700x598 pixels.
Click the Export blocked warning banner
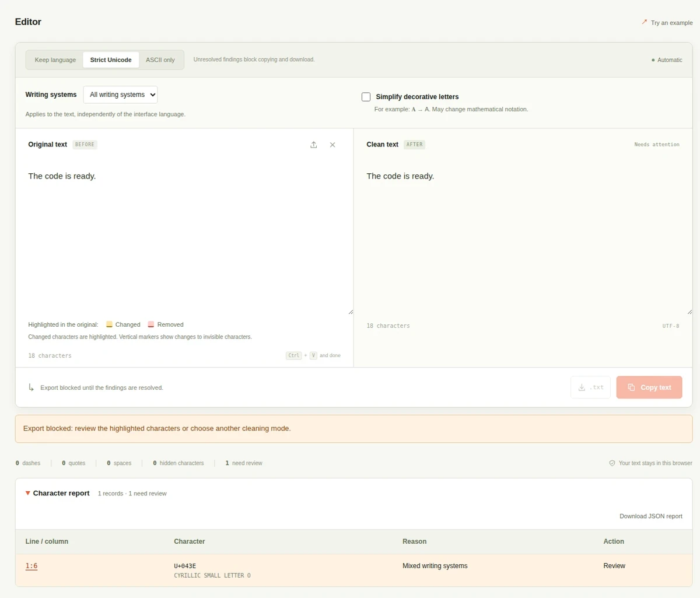click(353, 429)
